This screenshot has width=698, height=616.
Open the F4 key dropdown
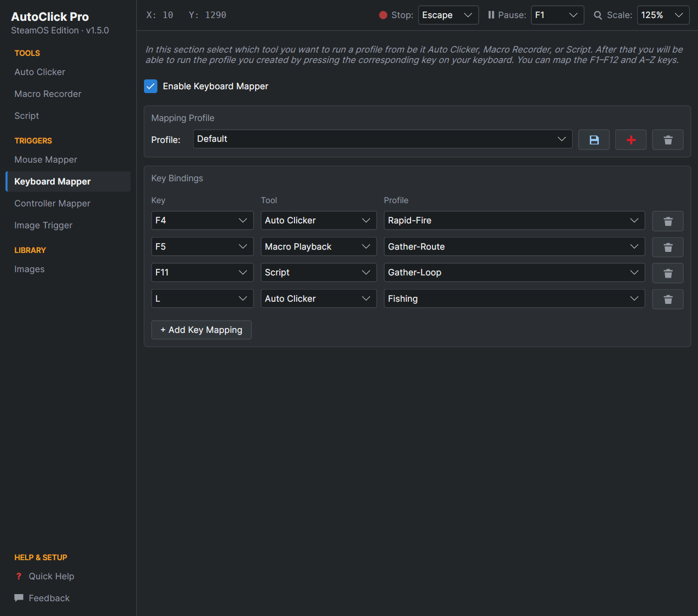202,220
